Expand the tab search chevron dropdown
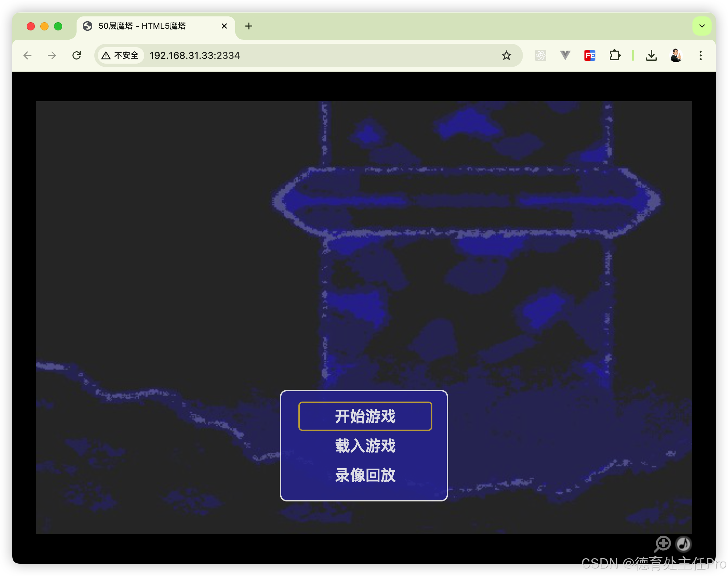The height and width of the screenshot is (576, 728). click(702, 26)
